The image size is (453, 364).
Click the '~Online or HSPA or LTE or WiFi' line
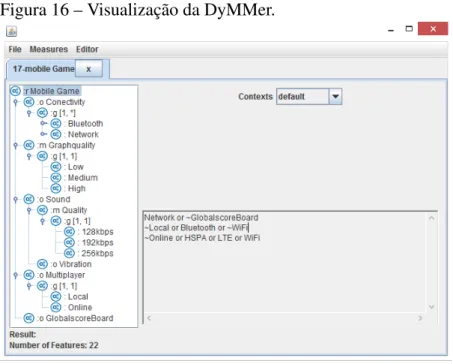pyautogui.click(x=202, y=238)
